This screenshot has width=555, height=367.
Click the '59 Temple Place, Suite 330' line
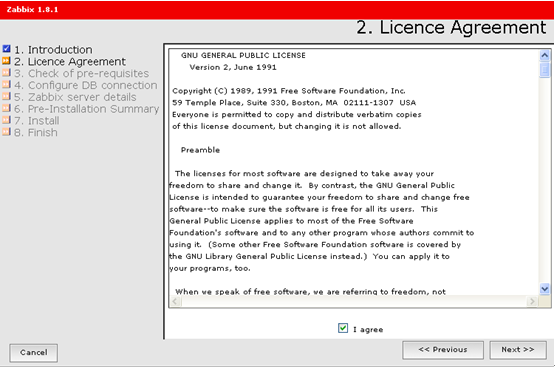tap(294, 103)
